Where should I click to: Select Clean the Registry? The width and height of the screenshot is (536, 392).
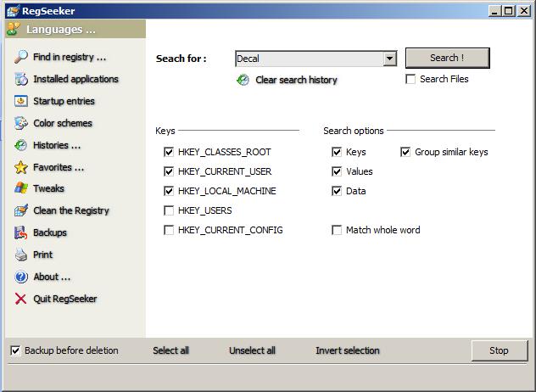click(x=70, y=210)
